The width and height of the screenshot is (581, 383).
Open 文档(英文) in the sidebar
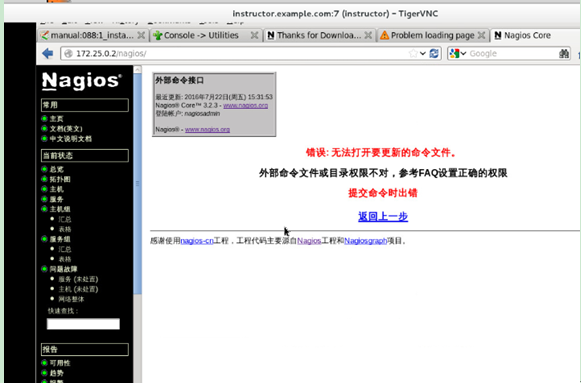pyautogui.click(x=66, y=129)
